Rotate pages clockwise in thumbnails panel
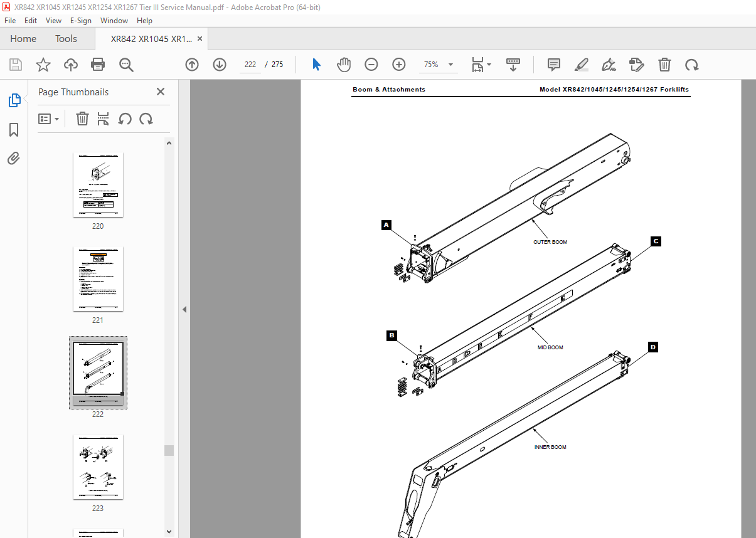 146,119
